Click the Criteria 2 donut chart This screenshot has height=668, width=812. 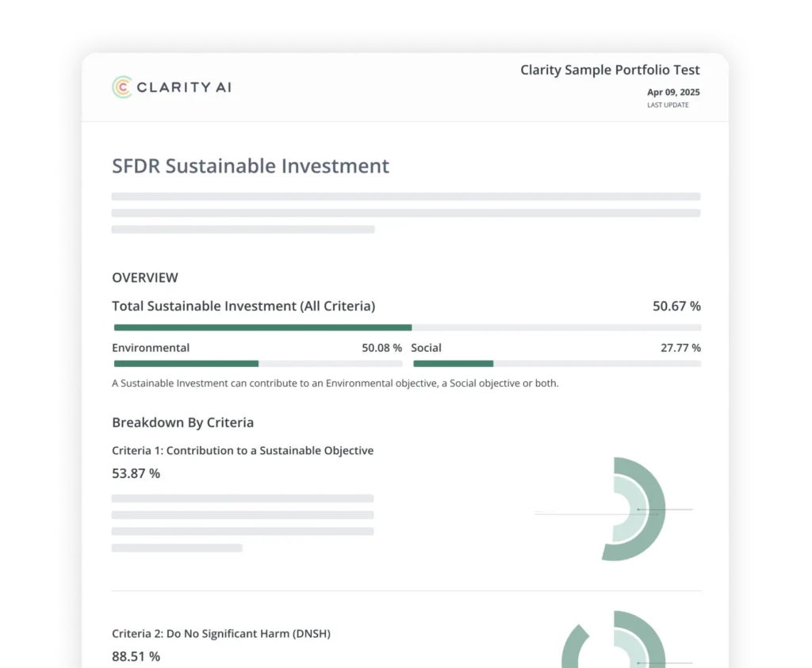pos(614,639)
